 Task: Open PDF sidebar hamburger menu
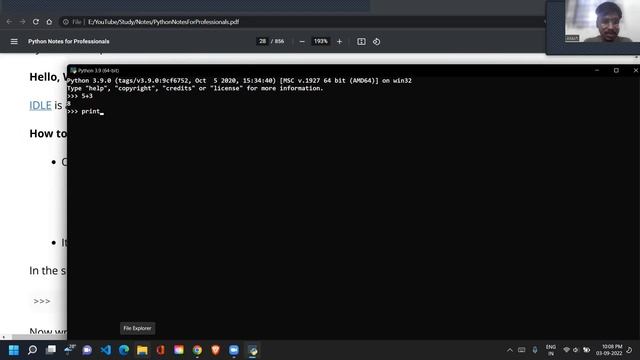pos(14,41)
